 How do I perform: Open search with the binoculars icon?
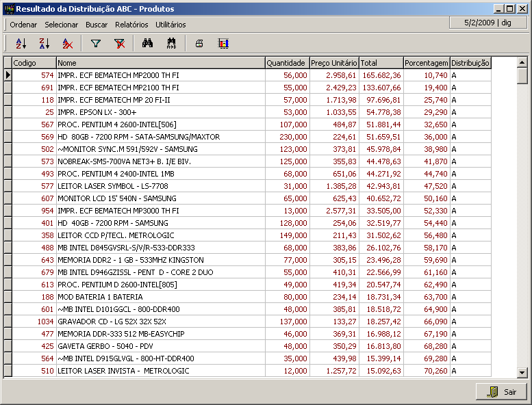pyautogui.click(x=147, y=44)
